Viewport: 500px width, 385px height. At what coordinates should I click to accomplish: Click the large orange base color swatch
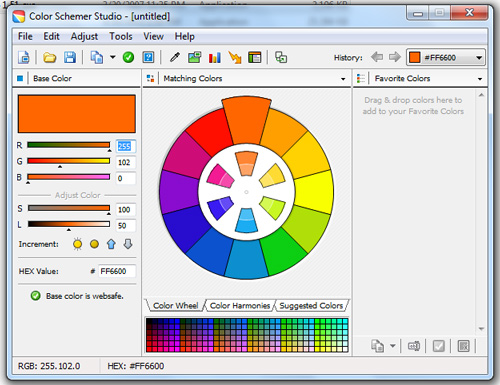tap(77, 114)
